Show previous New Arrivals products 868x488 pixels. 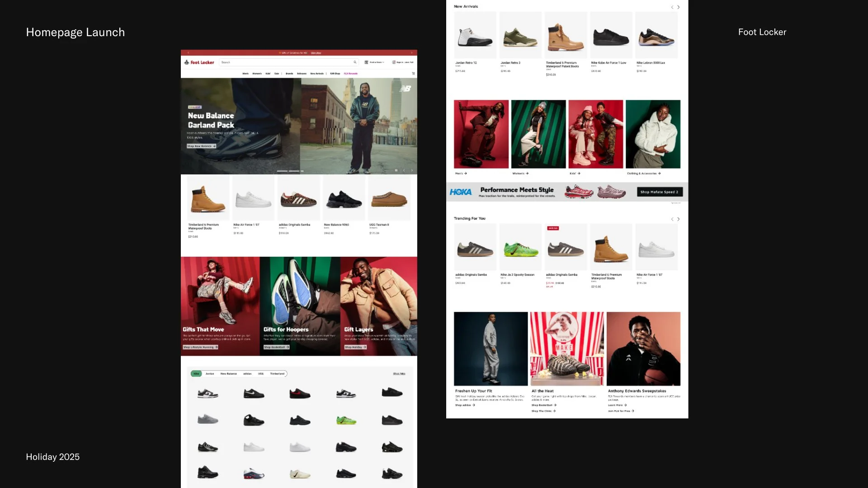tap(672, 7)
